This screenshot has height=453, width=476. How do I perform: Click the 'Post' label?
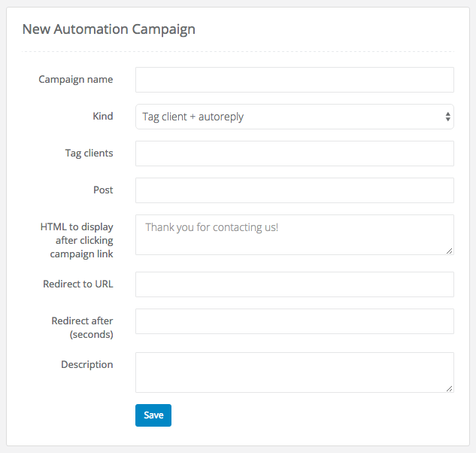[103, 190]
